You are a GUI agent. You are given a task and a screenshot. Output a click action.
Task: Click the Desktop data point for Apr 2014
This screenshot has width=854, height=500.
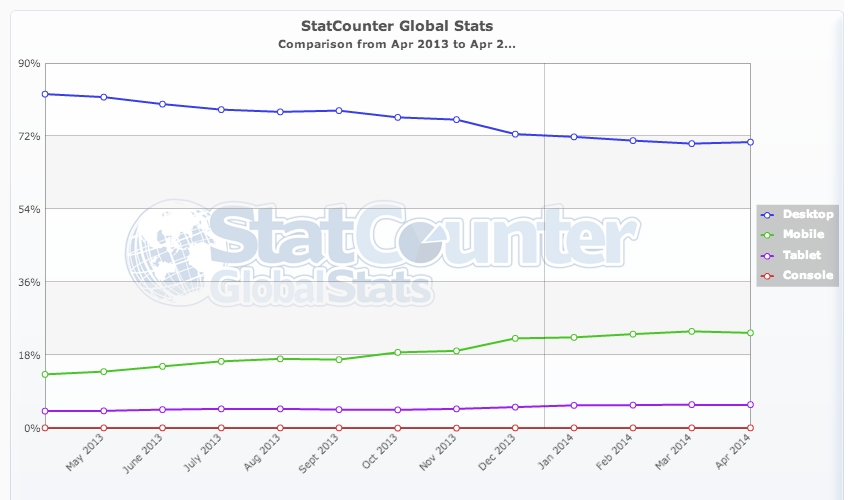(750, 142)
